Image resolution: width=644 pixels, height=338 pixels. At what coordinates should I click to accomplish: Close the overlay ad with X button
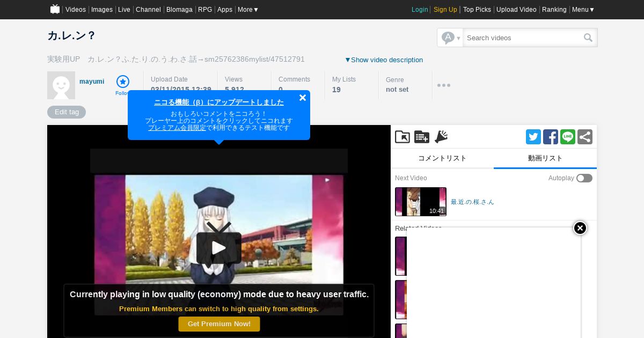coord(580,228)
